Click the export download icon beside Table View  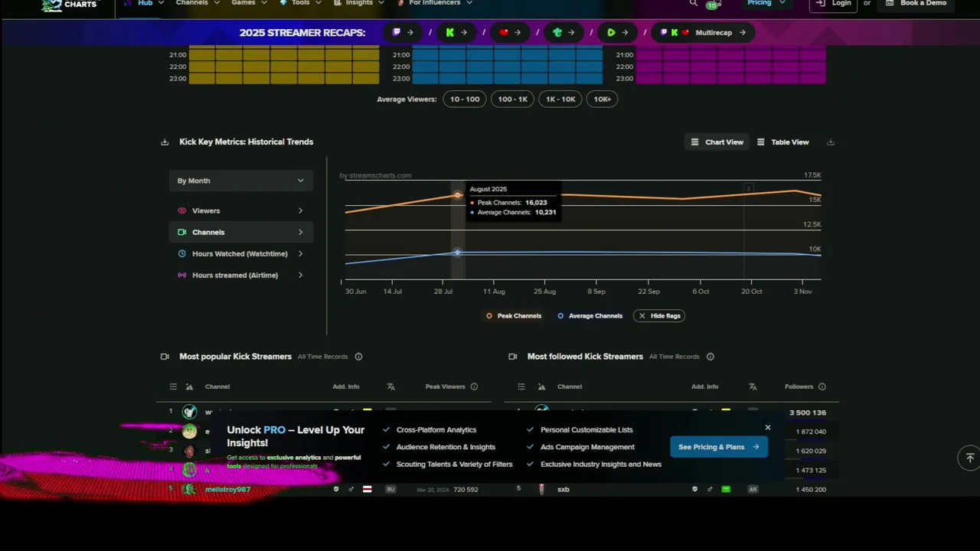pyautogui.click(x=831, y=142)
